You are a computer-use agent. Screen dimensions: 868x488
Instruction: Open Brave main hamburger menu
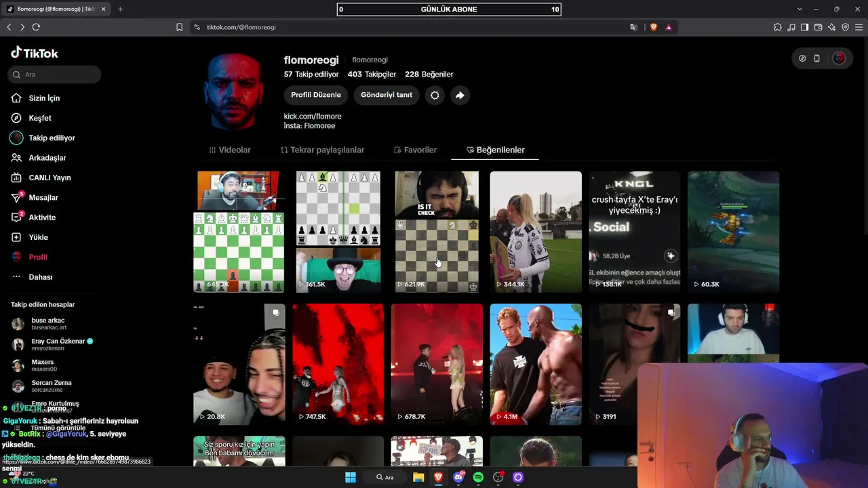click(859, 27)
